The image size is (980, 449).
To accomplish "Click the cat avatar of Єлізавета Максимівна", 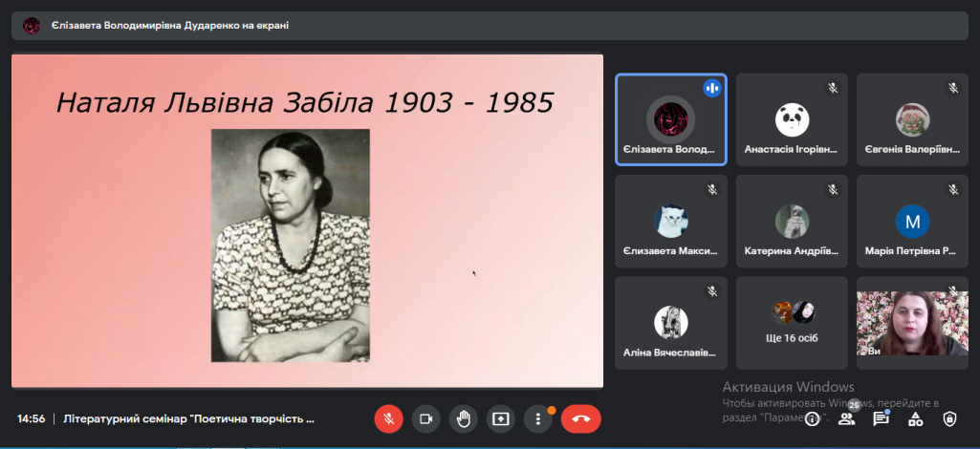I will click(x=671, y=222).
